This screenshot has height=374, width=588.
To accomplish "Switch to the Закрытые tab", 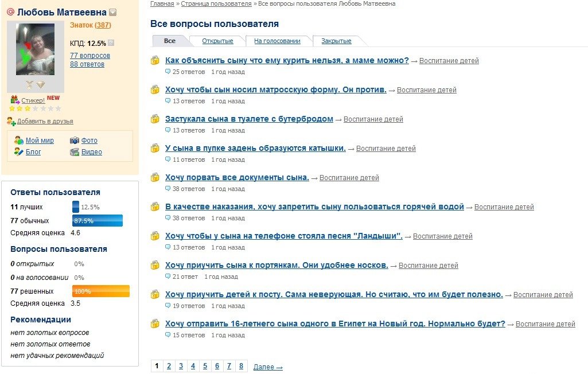I will pyautogui.click(x=336, y=41).
